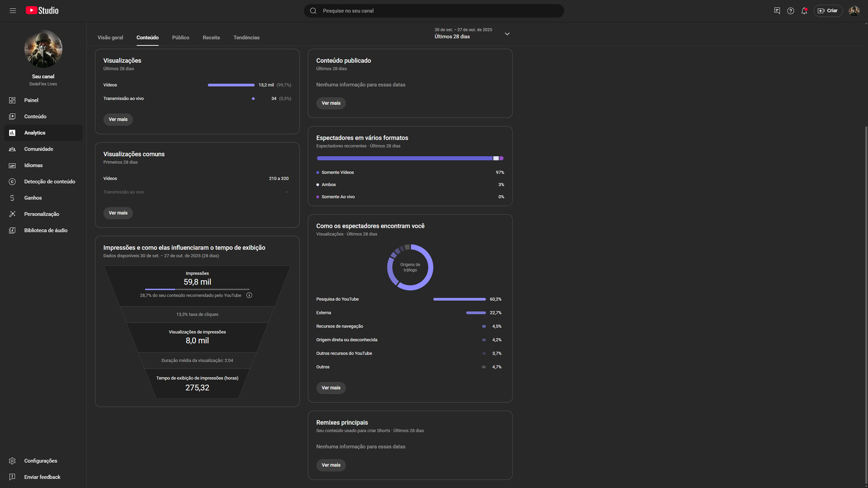This screenshot has height=488, width=868.
Task: Open the account avatar menu
Action: tap(854, 11)
